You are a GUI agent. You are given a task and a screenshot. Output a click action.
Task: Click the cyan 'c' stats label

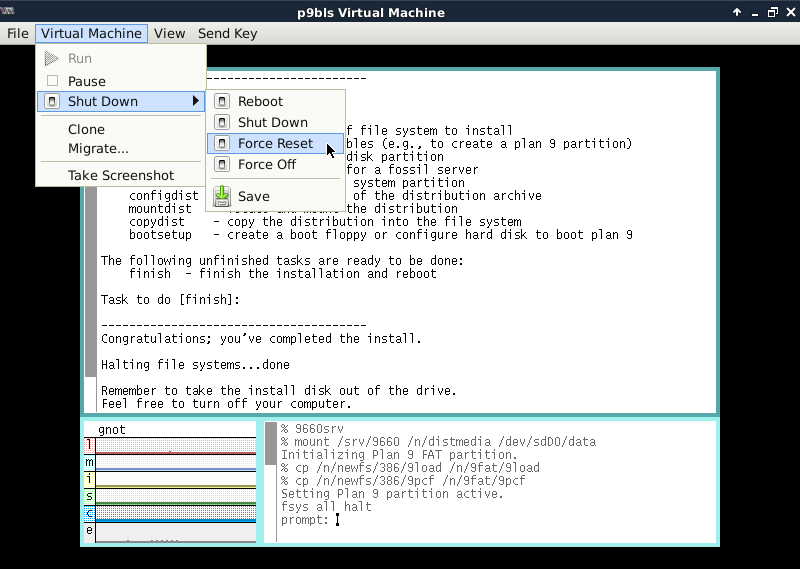pos(89,512)
